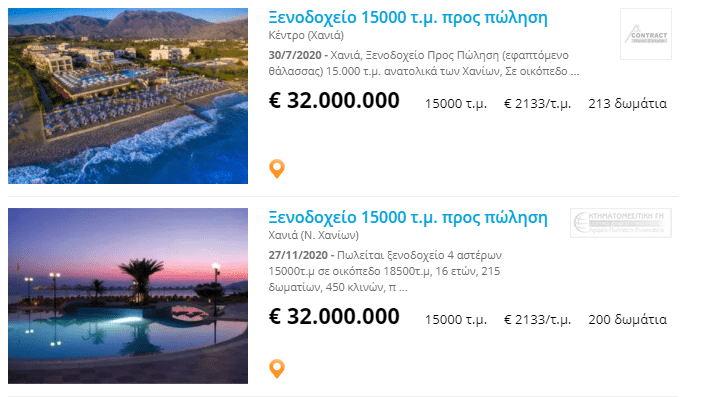703x397 pixels.
Task: Click the Κέντρο (Χανιά) location text
Action: pyautogui.click(x=306, y=35)
